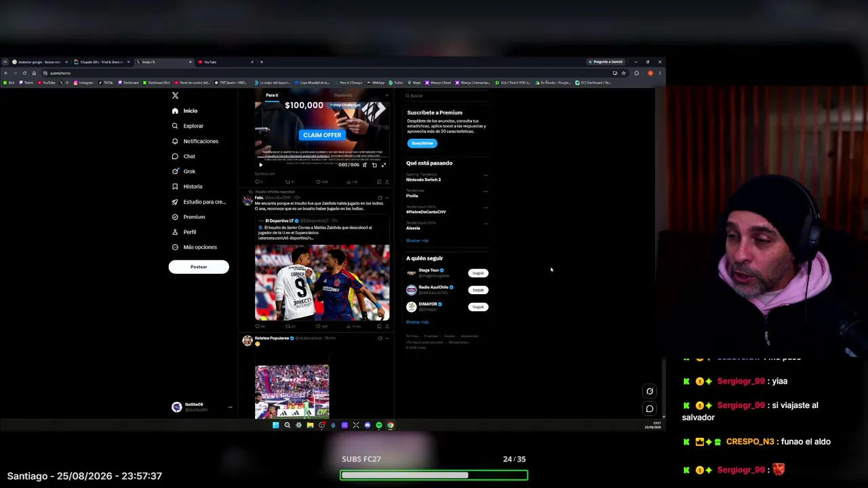This screenshot has width=868, height=488.
Task: Like the Fabi. post with the heart icon
Action: point(318,326)
